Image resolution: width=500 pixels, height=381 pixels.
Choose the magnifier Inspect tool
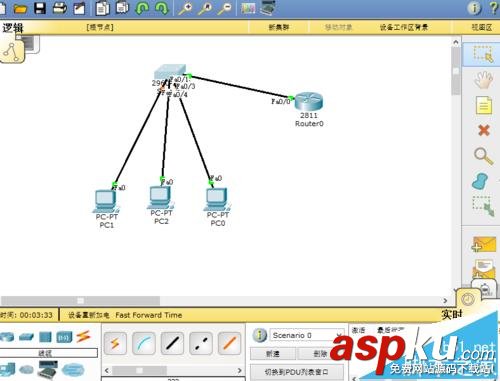pos(483,156)
